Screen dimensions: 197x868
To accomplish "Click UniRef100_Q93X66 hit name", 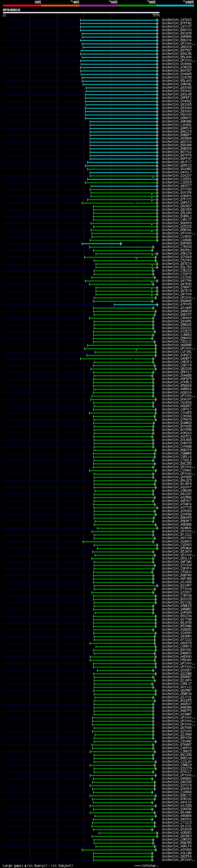I will point(177,88).
